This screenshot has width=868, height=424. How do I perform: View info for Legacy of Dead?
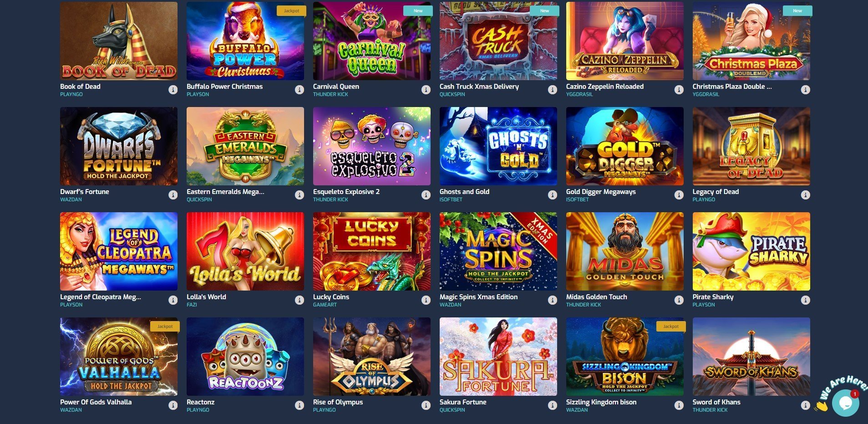click(x=806, y=195)
